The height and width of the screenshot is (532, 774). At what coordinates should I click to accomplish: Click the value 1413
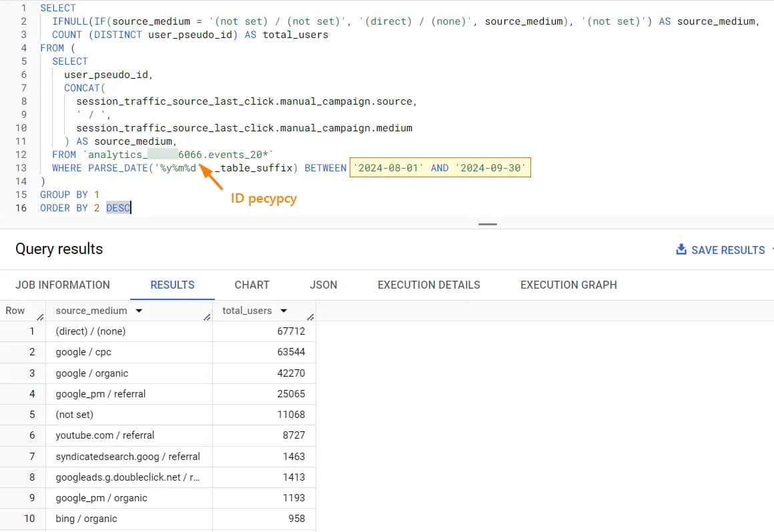click(x=294, y=477)
